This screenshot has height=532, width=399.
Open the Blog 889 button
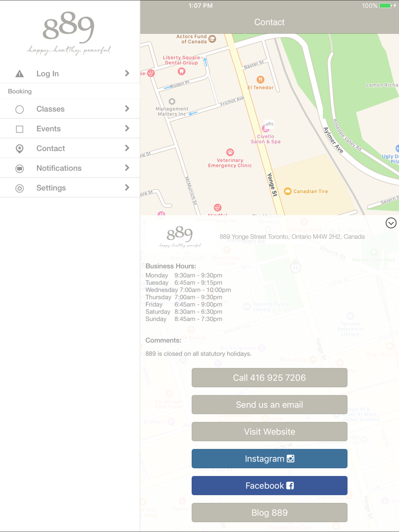(x=269, y=512)
